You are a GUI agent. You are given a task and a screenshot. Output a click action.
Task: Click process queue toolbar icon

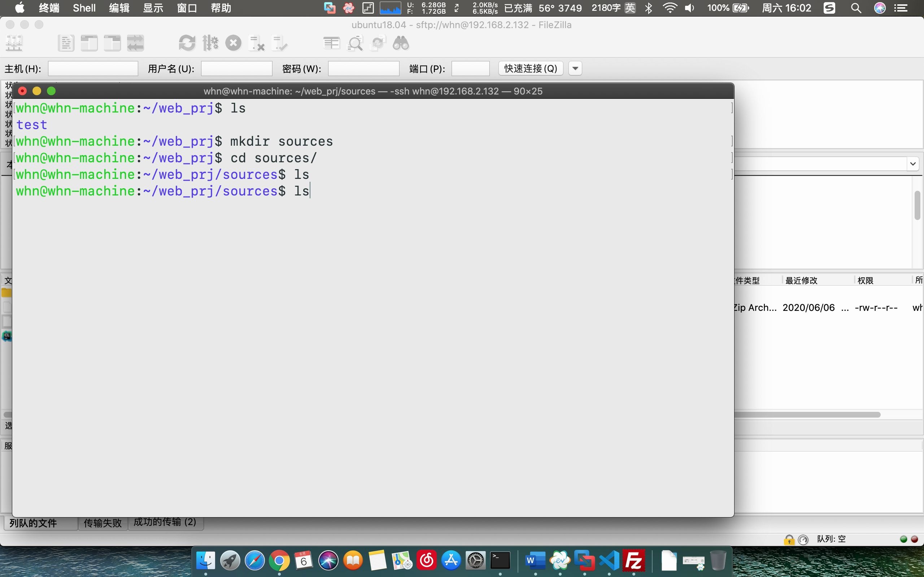pyautogui.click(x=210, y=43)
